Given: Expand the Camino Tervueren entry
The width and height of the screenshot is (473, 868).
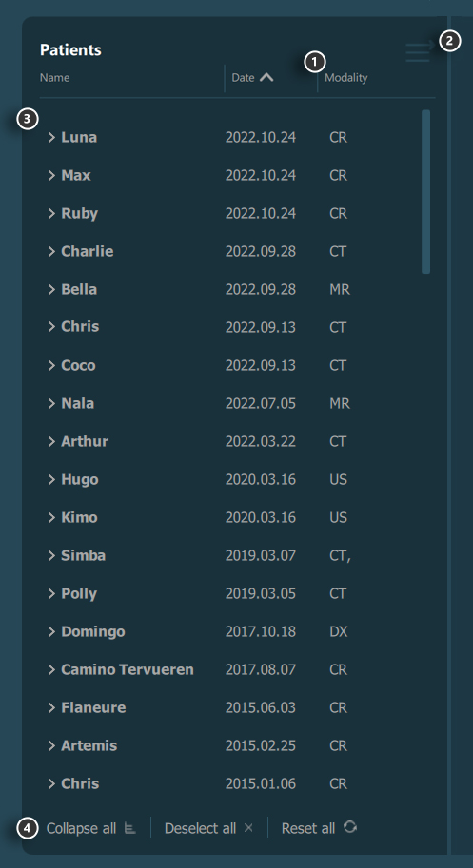Looking at the screenshot, I should (51, 670).
